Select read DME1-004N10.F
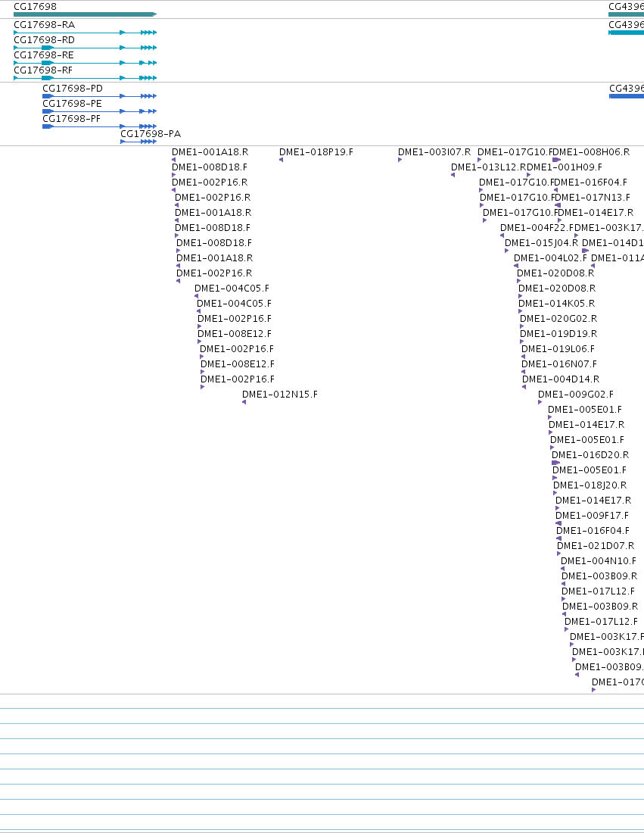Viewport: 644px width, 833px height. (599, 561)
